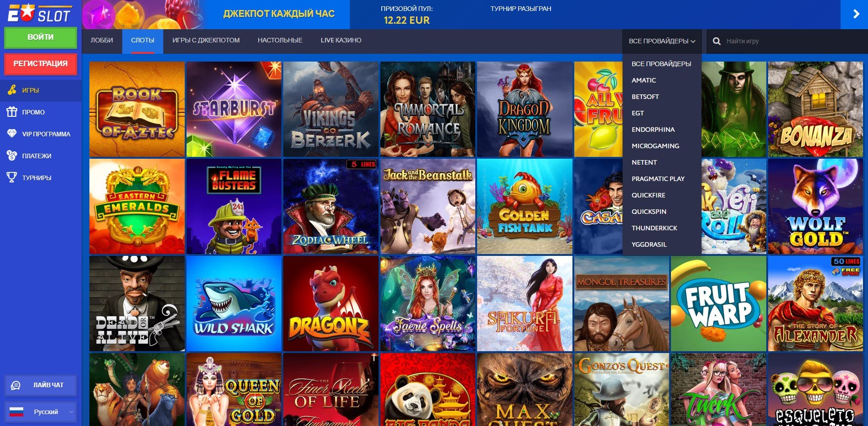The width and height of the screenshot is (868, 426).
Task: Expand the Russian language selector
Action: [41, 412]
